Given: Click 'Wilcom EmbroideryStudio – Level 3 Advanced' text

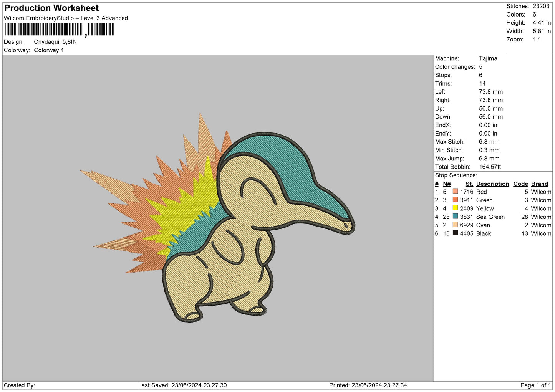Looking at the screenshot, I should tap(66, 18).
